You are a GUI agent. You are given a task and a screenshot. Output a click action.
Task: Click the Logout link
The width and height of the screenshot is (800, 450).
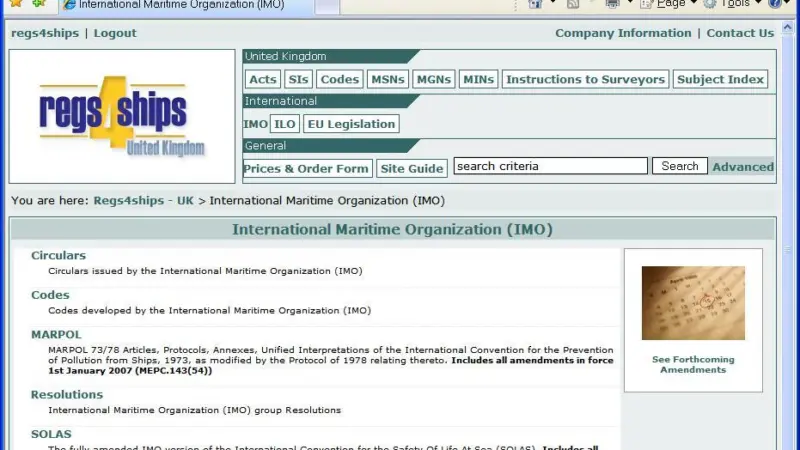pos(115,33)
